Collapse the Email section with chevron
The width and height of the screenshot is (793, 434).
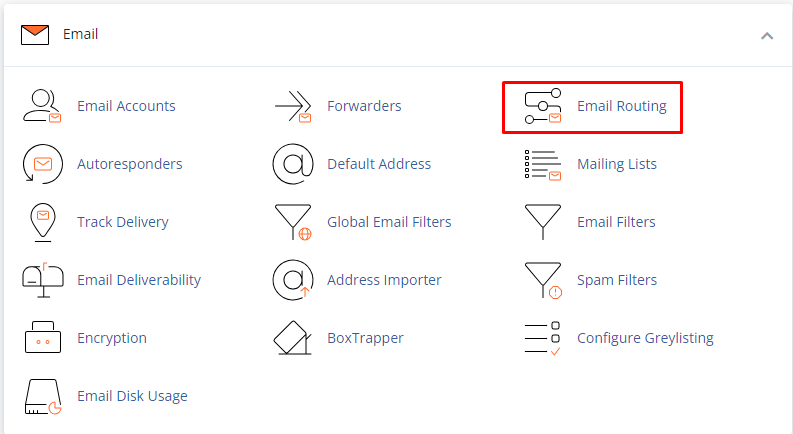click(767, 35)
